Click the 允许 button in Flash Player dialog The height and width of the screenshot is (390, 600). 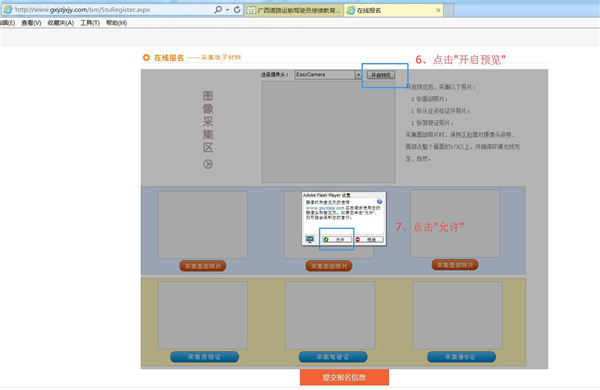coord(337,240)
